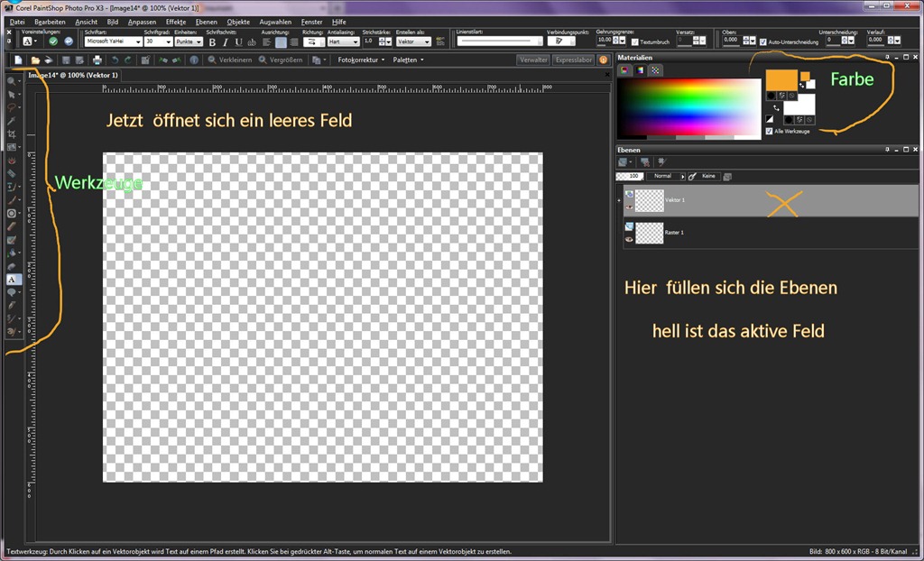Viewport: 924px width, 561px height.
Task: Click the Bold font style icon
Action: click(x=212, y=41)
